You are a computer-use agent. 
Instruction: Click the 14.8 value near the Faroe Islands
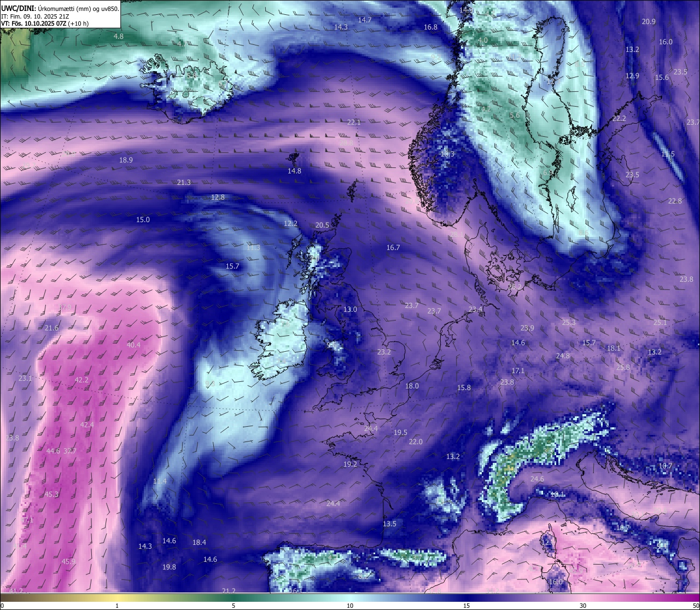tap(294, 171)
